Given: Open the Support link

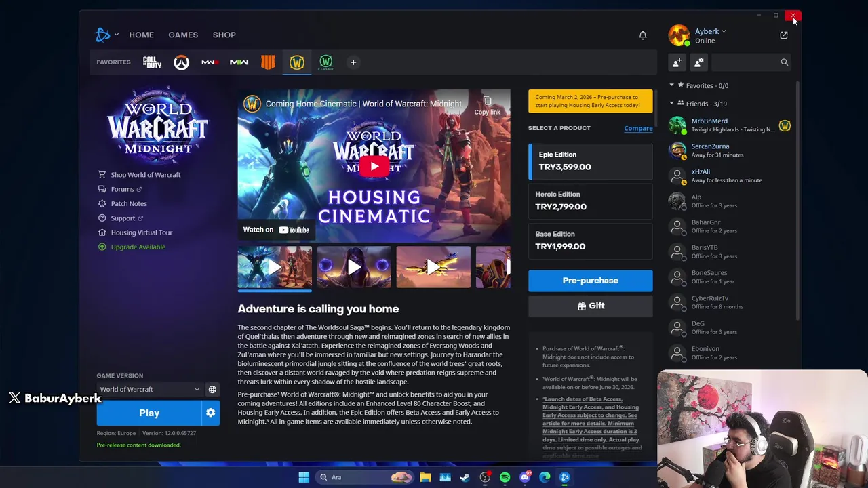Looking at the screenshot, I should (x=121, y=218).
